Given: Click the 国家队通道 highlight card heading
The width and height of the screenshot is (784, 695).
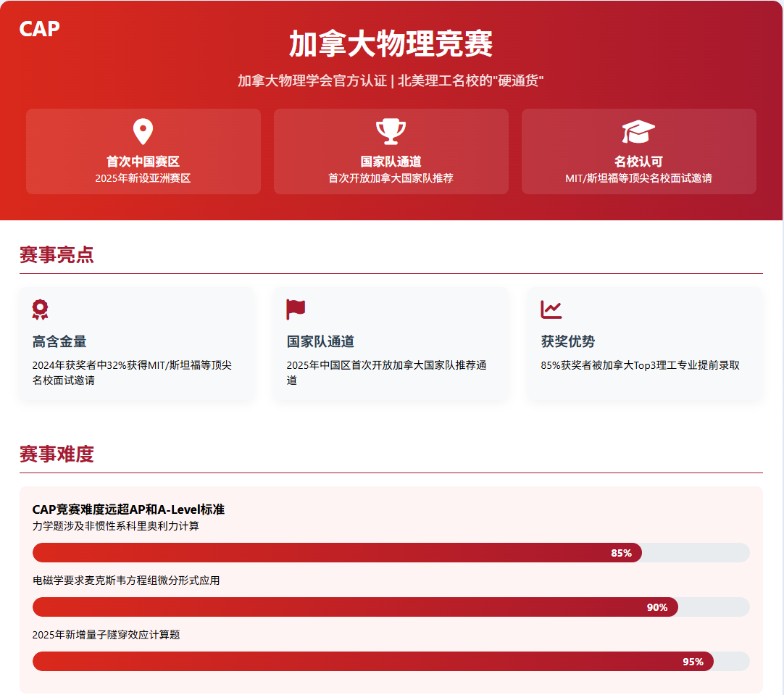Looking at the screenshot, I should tap(320, 341).
